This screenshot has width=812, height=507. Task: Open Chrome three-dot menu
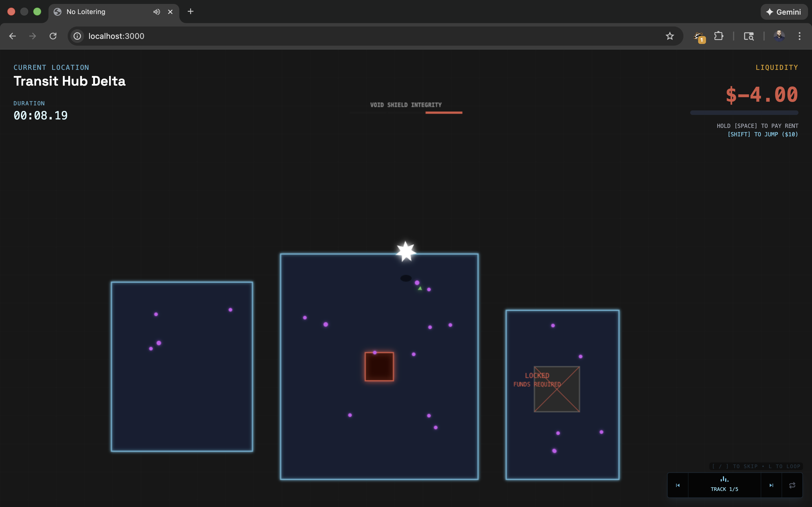tap(799, 36)
